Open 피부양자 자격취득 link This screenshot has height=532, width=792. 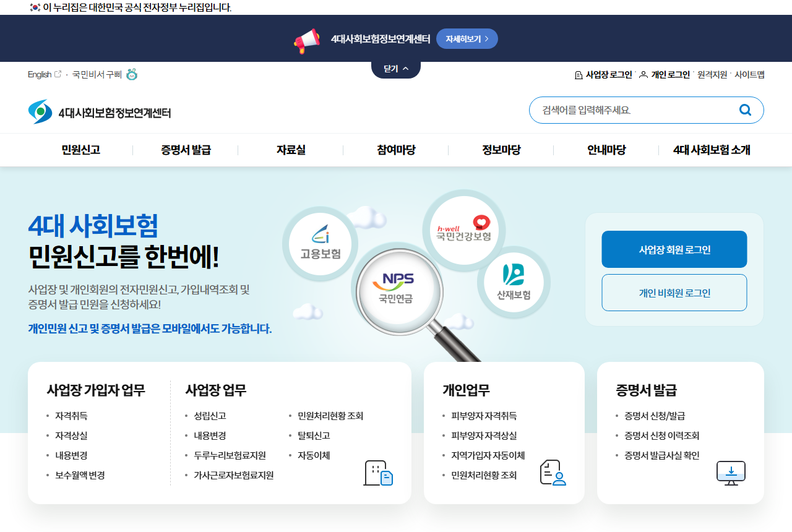484,416
